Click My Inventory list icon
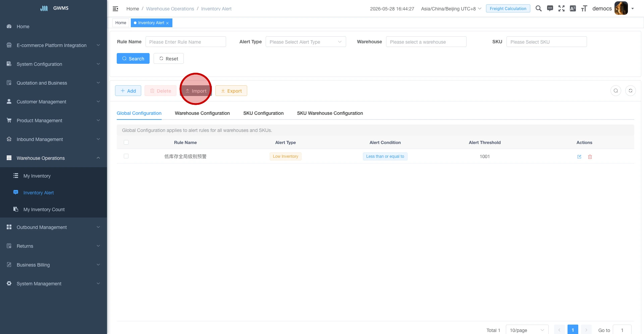644x334 pixels. pyautogui.click(x=16, y=176)
